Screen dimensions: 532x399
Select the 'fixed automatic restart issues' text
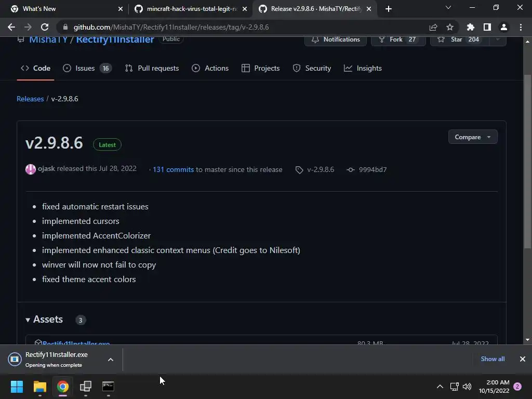click(95, 207)
